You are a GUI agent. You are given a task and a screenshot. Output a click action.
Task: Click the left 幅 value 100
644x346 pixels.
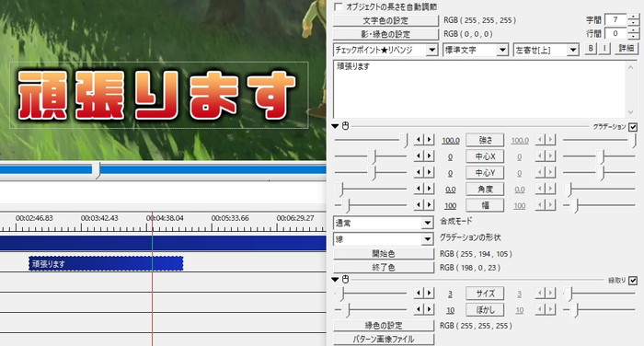coord(451,206)
